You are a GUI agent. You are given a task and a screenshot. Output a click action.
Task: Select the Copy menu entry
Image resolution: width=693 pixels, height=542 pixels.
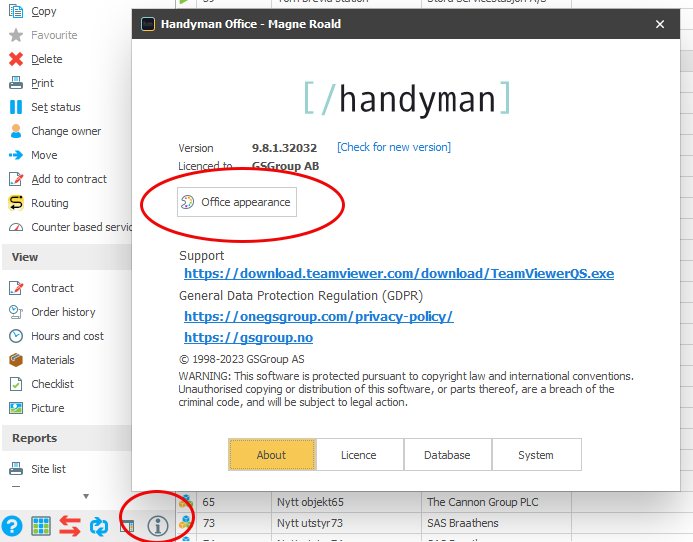(x=44, y=11)
